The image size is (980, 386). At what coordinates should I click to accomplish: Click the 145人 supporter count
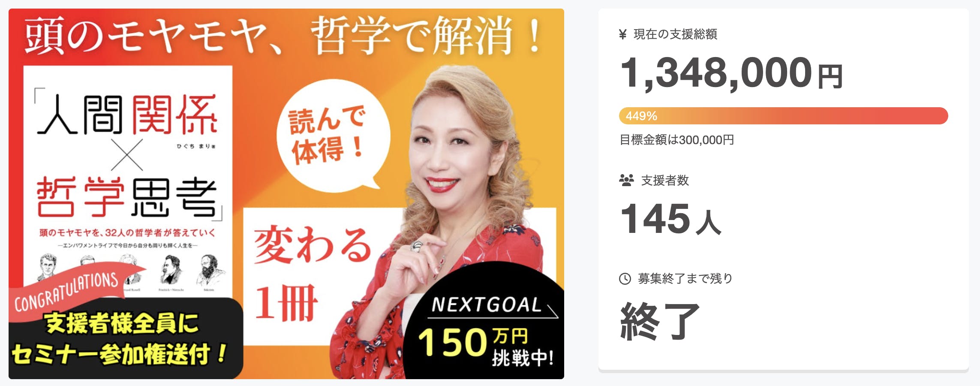[x=670, y=219]
